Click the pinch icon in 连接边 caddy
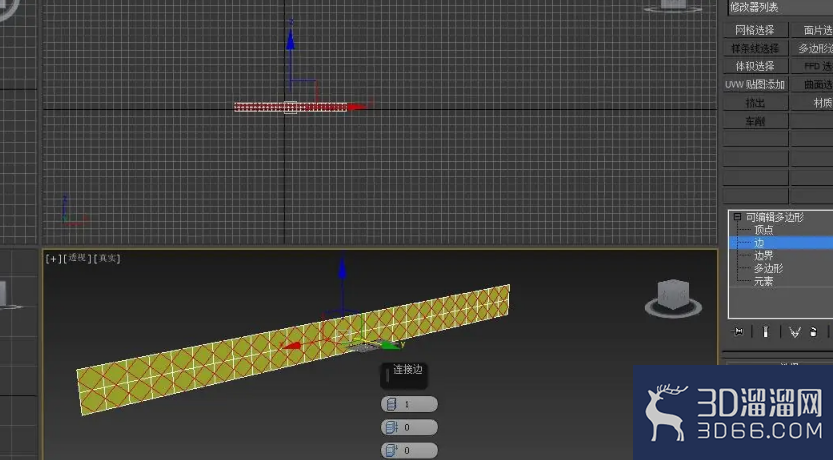Viewport: 833px width, 460px height. point(392,427)
